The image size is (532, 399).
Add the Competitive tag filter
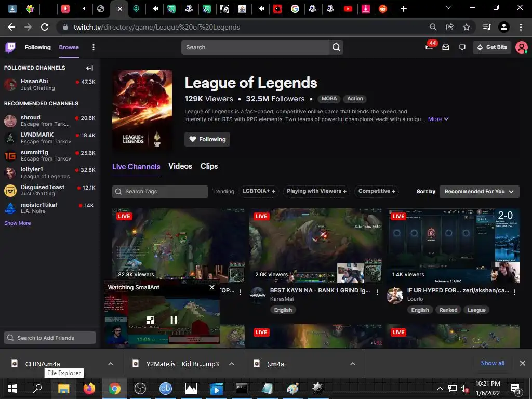(377, 191)
